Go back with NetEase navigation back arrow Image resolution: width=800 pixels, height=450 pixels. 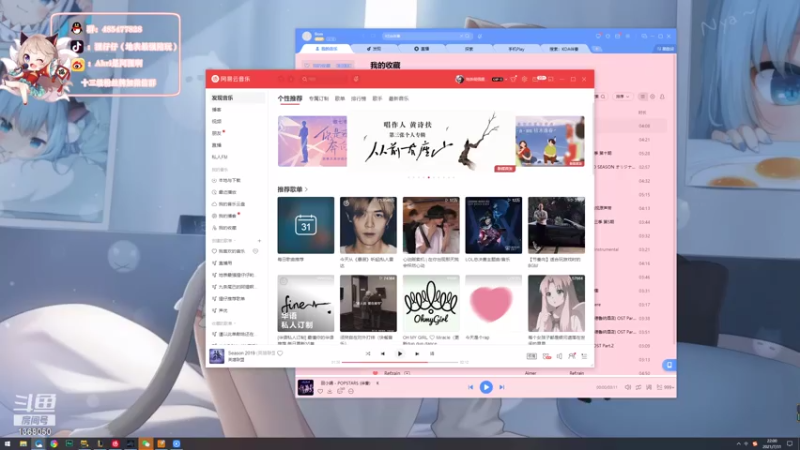[x=281, y=79]
